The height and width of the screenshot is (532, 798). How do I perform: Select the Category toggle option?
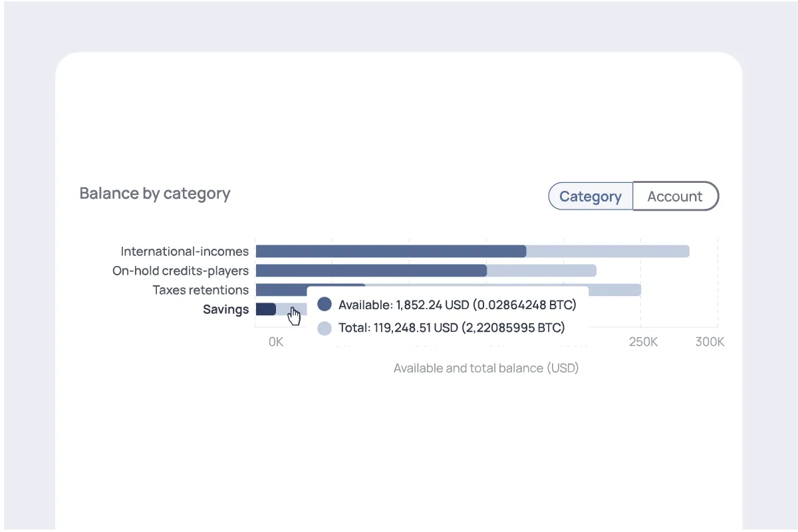pos(591,196)
